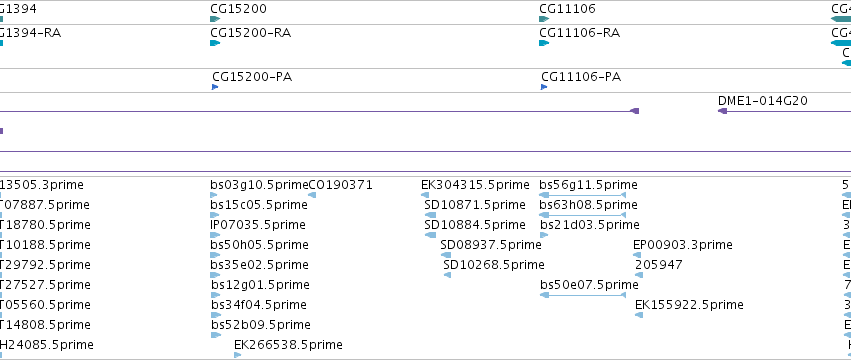
Task: Select the CG15200 gene arrow glyph
Action: [215, 19]
